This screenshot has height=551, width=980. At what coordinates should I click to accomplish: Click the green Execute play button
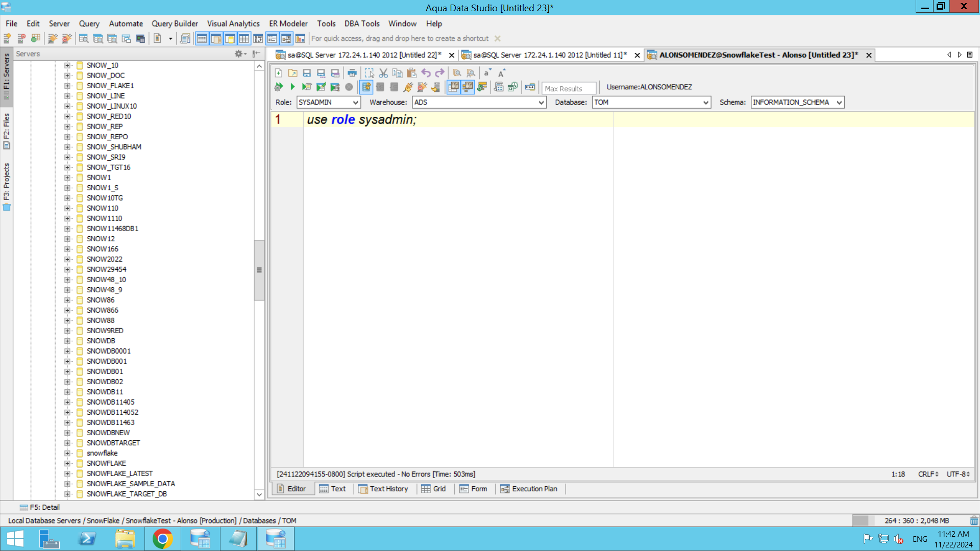click(x=292, y=87)
